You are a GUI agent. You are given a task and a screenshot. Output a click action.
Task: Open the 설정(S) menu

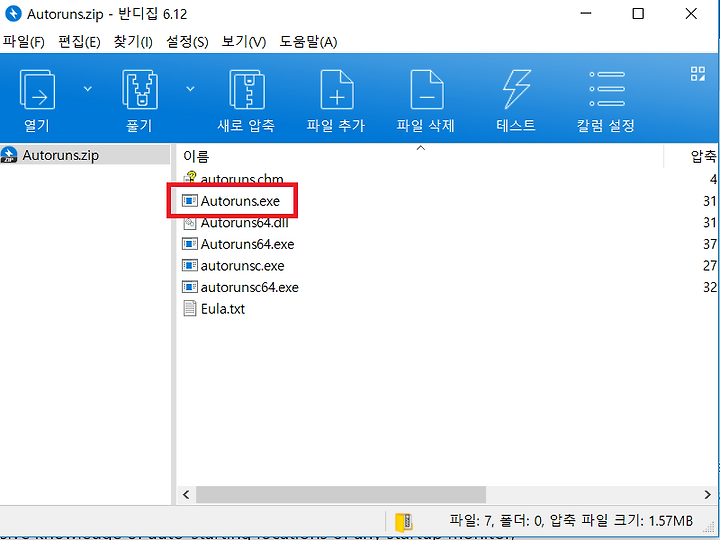tap(187, 42)
